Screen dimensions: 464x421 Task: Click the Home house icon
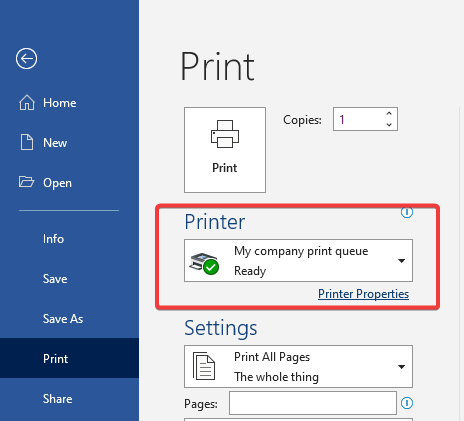pyautogui.click(x=27, y=102)
